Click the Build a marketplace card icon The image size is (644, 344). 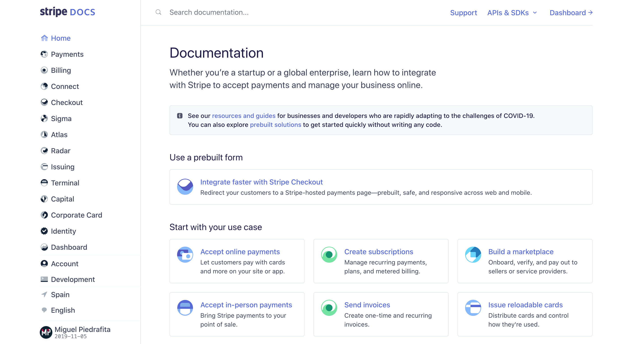tap(473, 255)
